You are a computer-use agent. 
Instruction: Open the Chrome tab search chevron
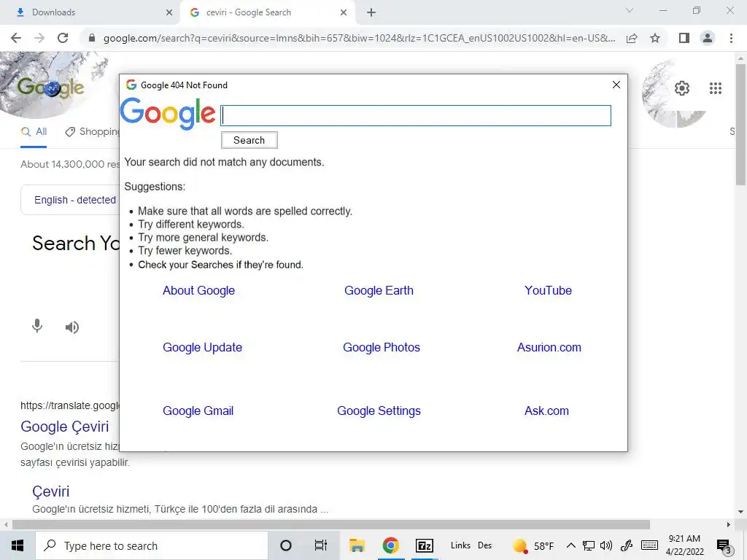coord(630,10)
